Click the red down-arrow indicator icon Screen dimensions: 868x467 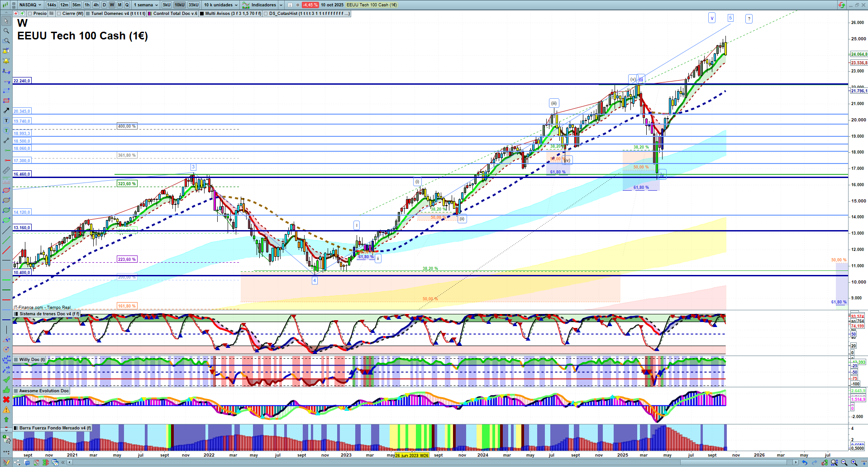[x=16, y=14]
